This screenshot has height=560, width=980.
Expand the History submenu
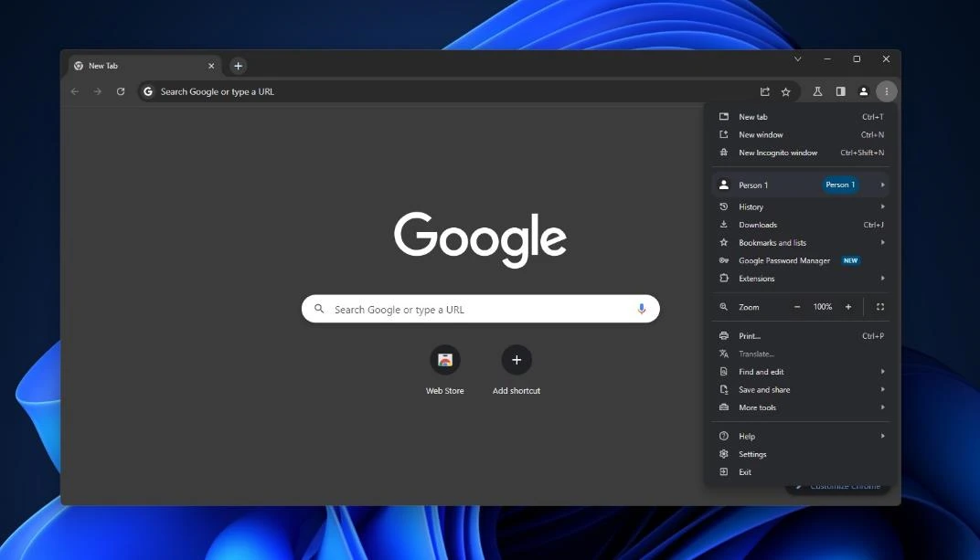pyautogui.click(x=801, y=206)
